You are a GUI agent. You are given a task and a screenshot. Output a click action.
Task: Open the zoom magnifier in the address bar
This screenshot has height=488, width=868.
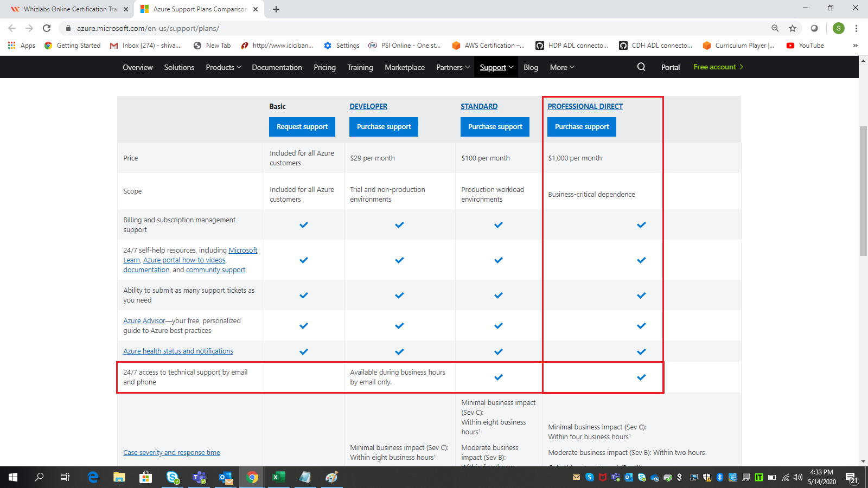tap(775, 28)
